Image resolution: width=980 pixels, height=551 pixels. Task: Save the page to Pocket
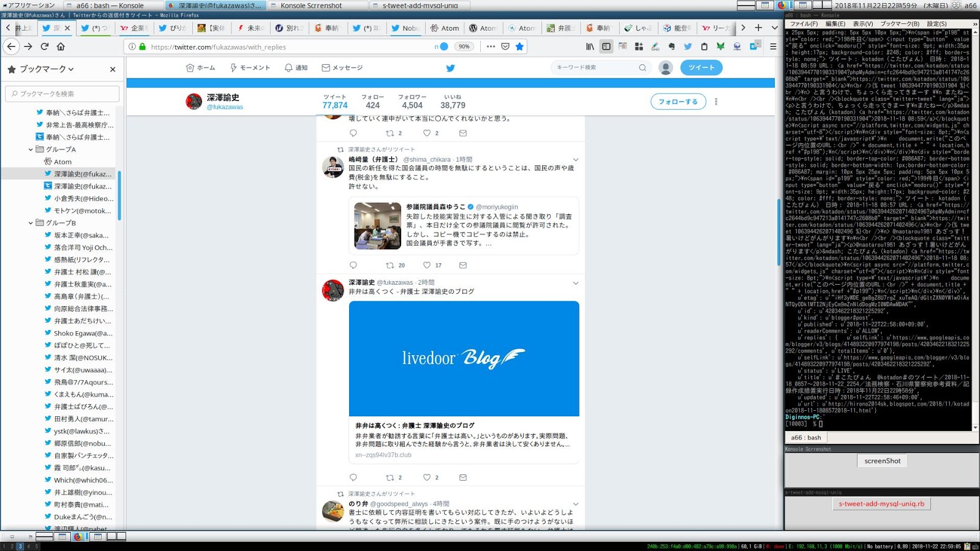coord(505,47)
